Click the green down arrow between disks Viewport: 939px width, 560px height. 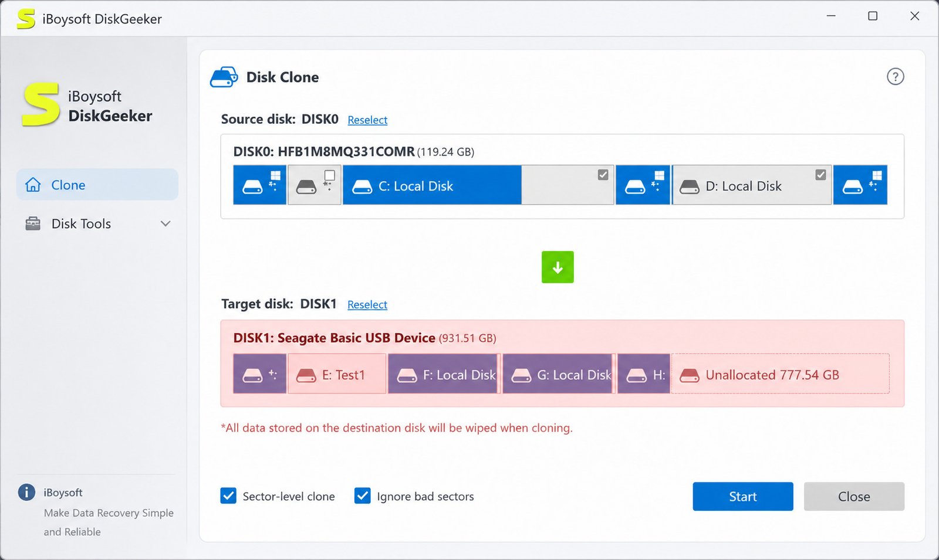[558, 267]
